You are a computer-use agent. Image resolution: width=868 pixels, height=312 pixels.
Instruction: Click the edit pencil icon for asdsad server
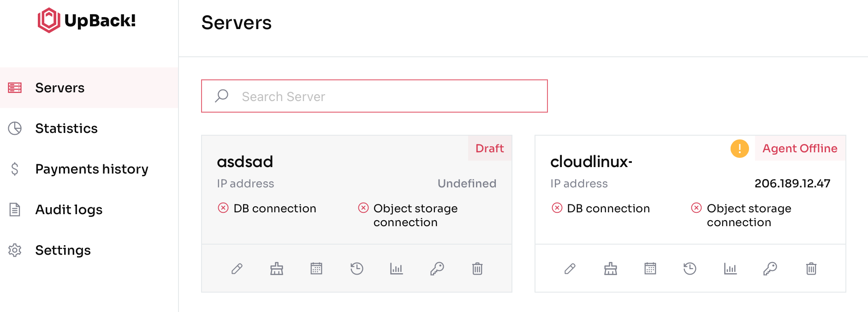(x=237, y=269)
